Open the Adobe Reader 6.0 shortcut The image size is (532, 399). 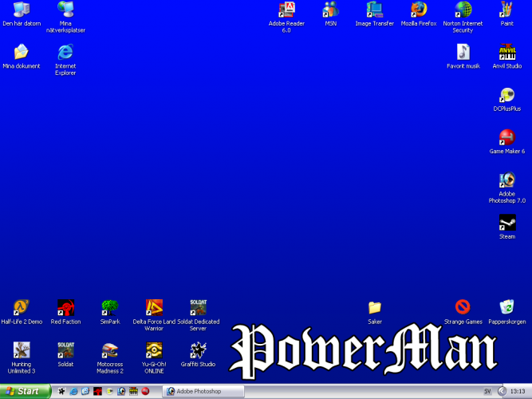[x=286, y=10]
